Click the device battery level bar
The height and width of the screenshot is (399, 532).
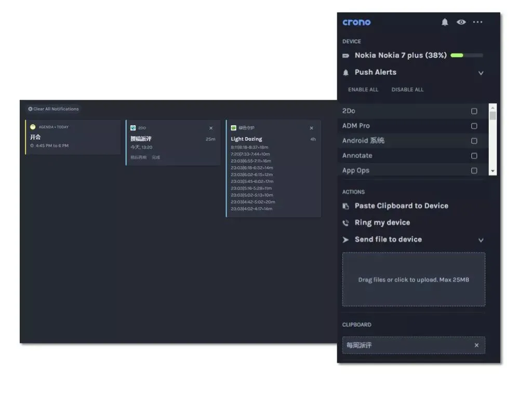click(467, 55)
